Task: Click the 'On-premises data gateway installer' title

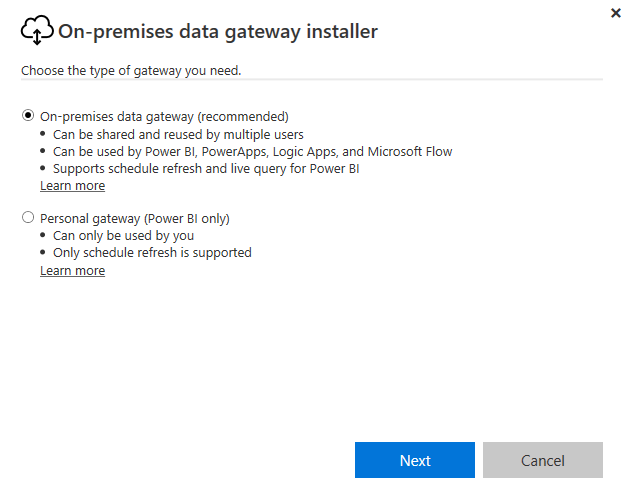Action: click(x=218, y=32)
